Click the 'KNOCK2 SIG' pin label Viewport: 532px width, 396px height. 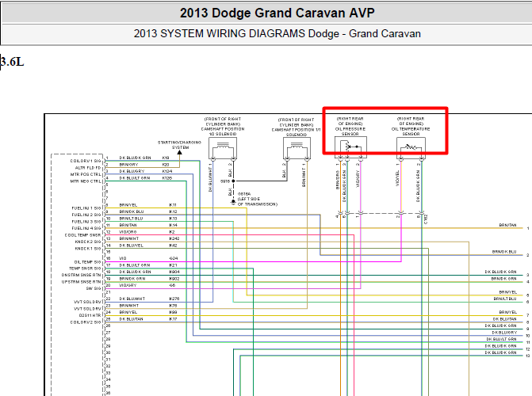[x=88, y=242]
